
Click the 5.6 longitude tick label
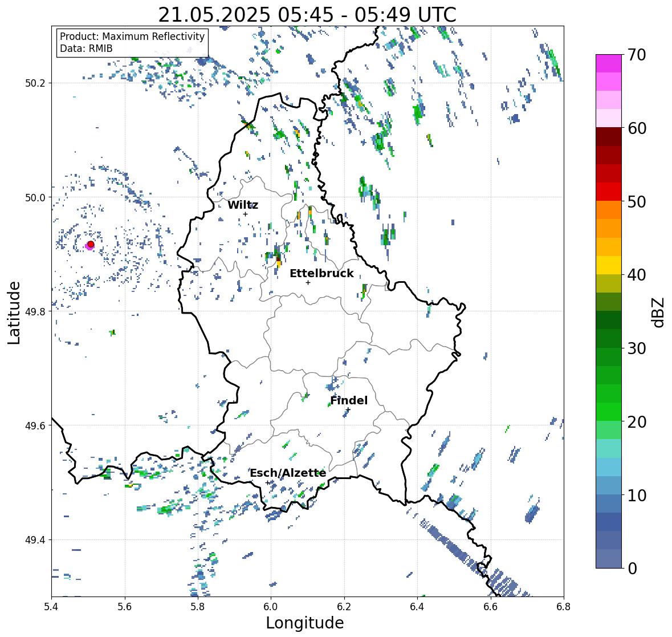(125, 606)
